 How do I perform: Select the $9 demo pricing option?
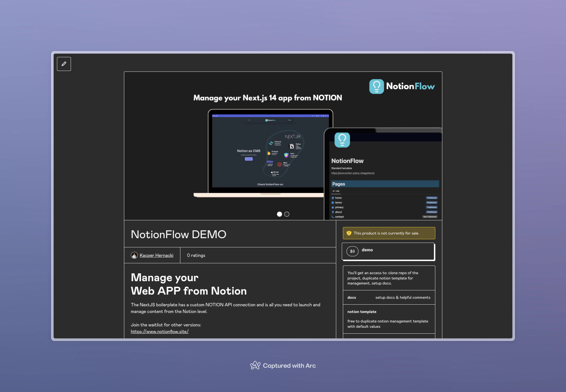[388, 252]
